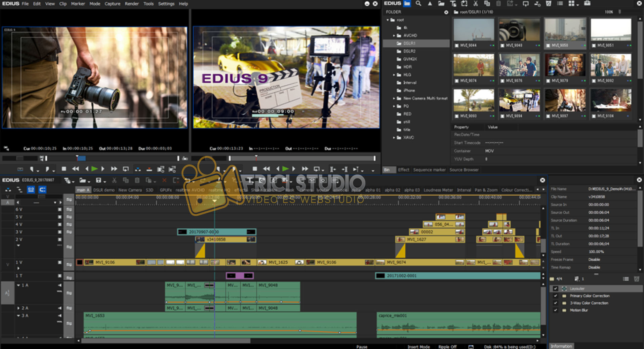Click the Save Project icon in timeline toolbar
Screen dimensions: 644x349
98,180
